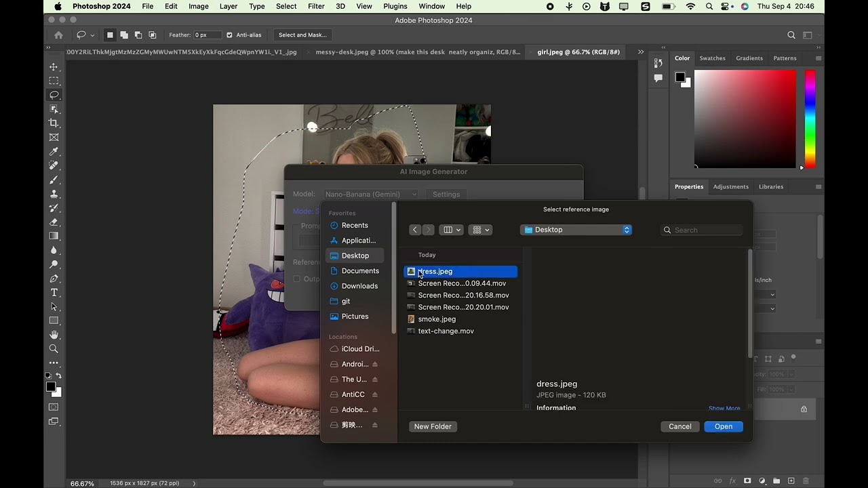The height and width of the screenshot is (488, 868).
Task: Select the Move tool
Action: click(54, 66)
